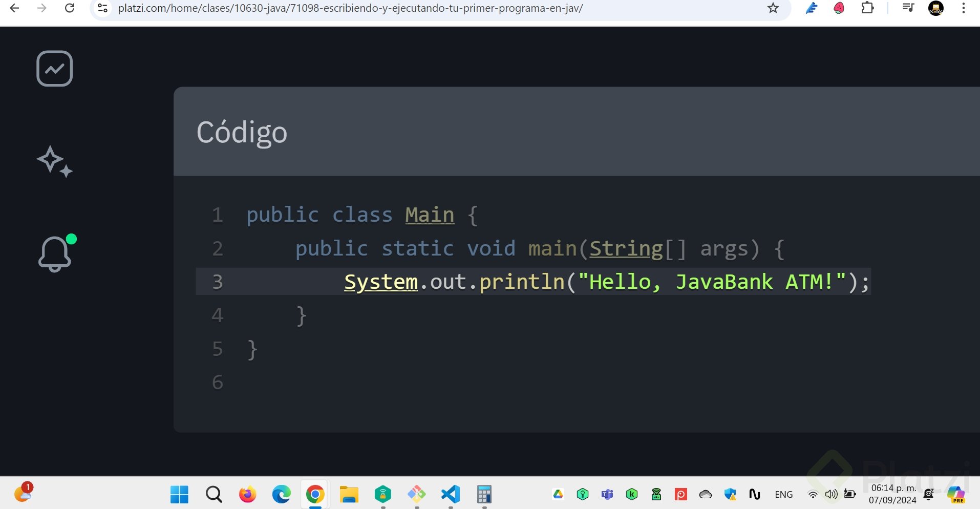
Task: Open the weather widget with notification badge
Action: tap(23, 492)
